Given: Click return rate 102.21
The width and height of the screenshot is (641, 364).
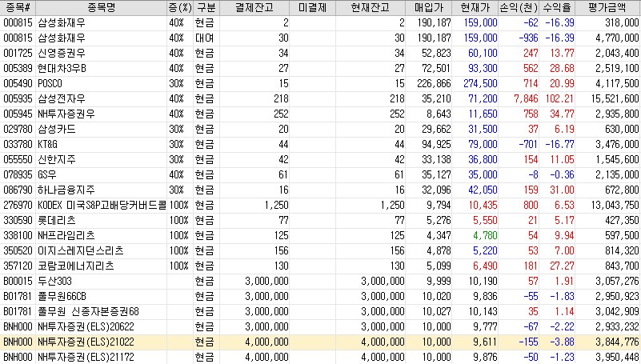Looking at the screenshot, I should (x=559, y=99).
